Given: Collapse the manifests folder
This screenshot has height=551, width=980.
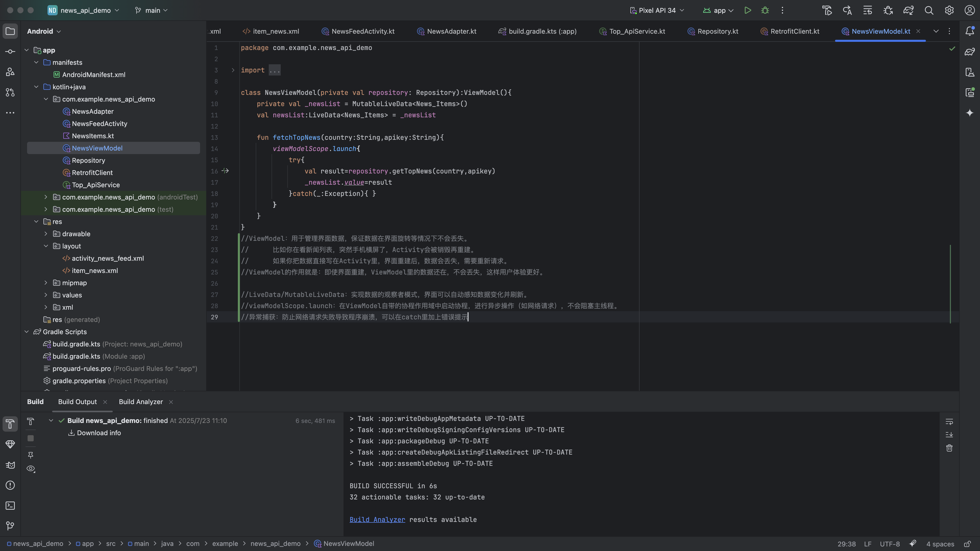Looking at the screenshot, I should pos(36,62).
